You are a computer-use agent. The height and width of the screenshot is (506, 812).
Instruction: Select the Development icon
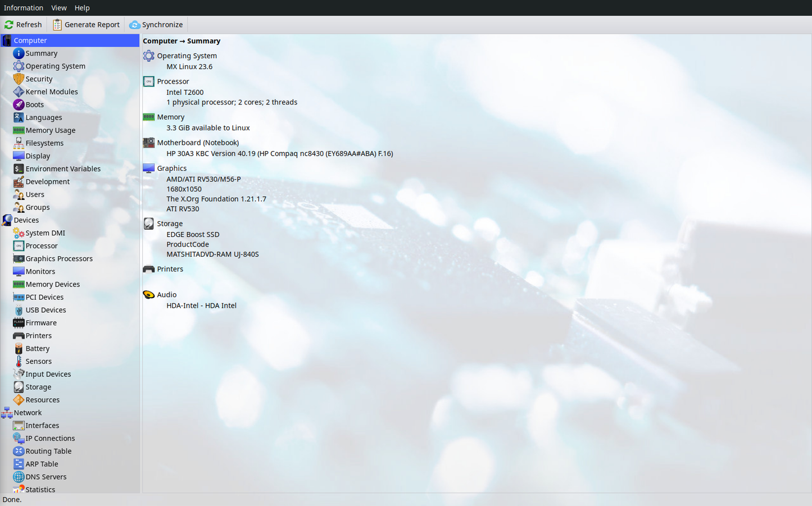point(19,181)
